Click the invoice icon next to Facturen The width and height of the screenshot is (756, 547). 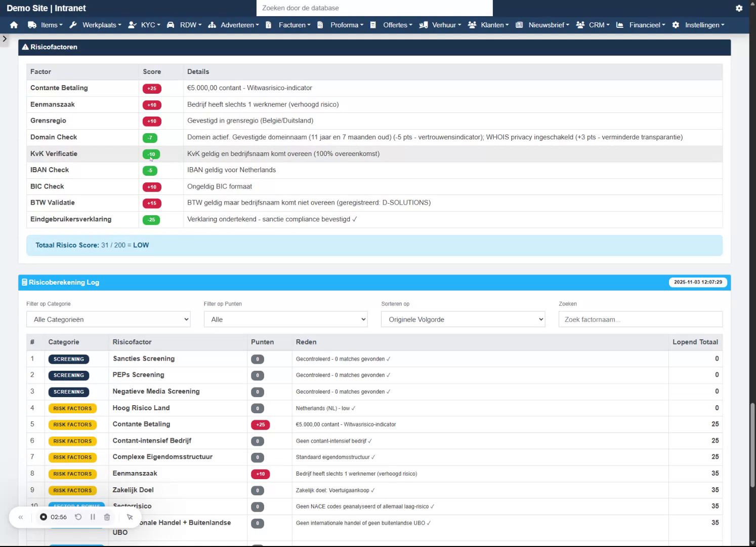coord(268,25)
